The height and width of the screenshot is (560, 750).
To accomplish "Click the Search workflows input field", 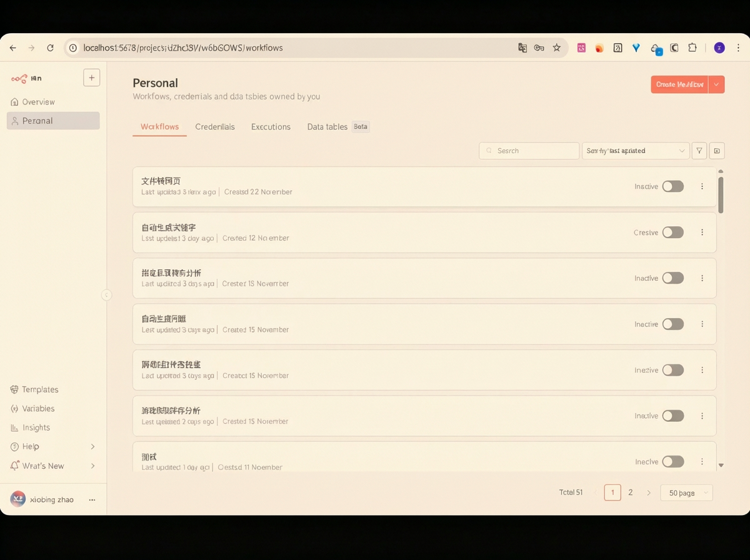I will tap(529, 151).
